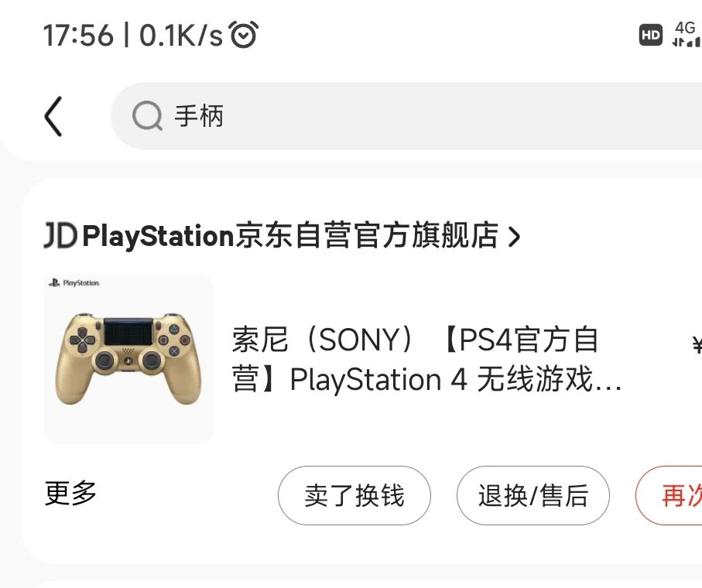Click the 卖了换钱 button
Image resolution: width=702 pixels, height=588 pixels.
click(x=354, y=496)
